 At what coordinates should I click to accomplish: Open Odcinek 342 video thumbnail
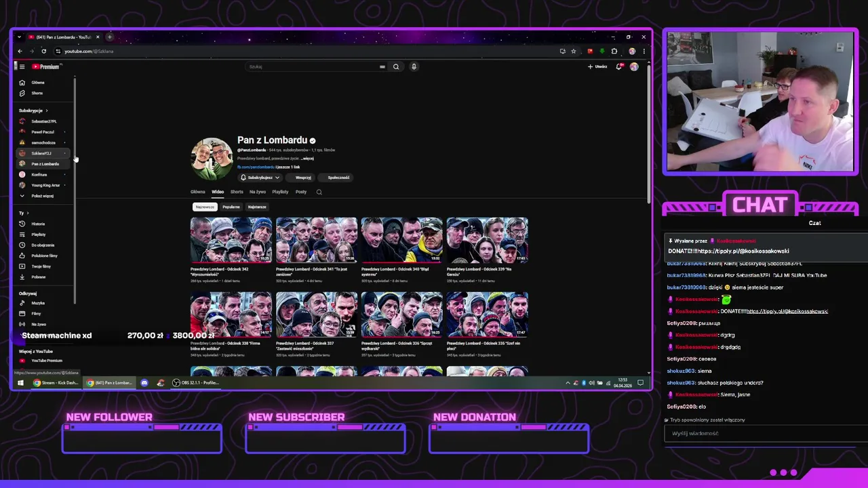coord(231,240)
